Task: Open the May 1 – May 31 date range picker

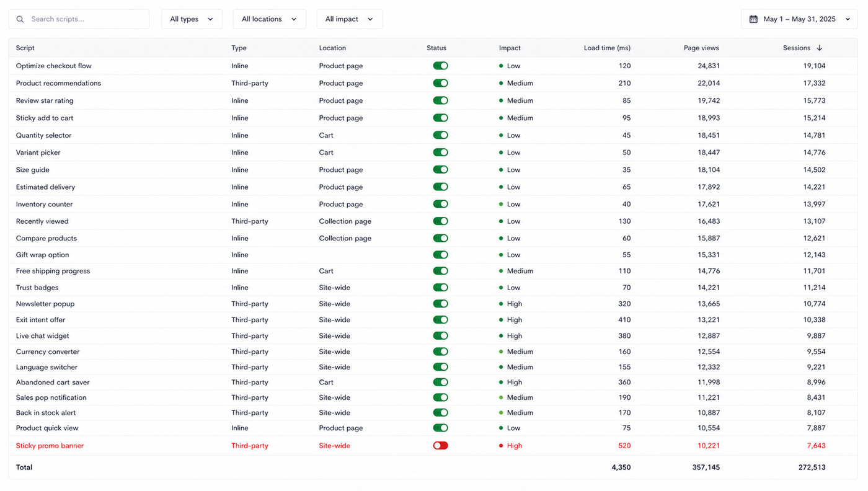Action: (x=799, y=19)
